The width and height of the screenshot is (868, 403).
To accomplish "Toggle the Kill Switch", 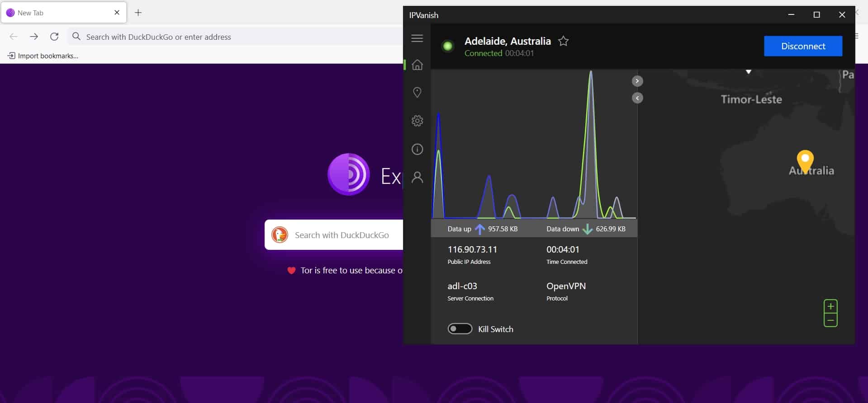I will (460, 329).
